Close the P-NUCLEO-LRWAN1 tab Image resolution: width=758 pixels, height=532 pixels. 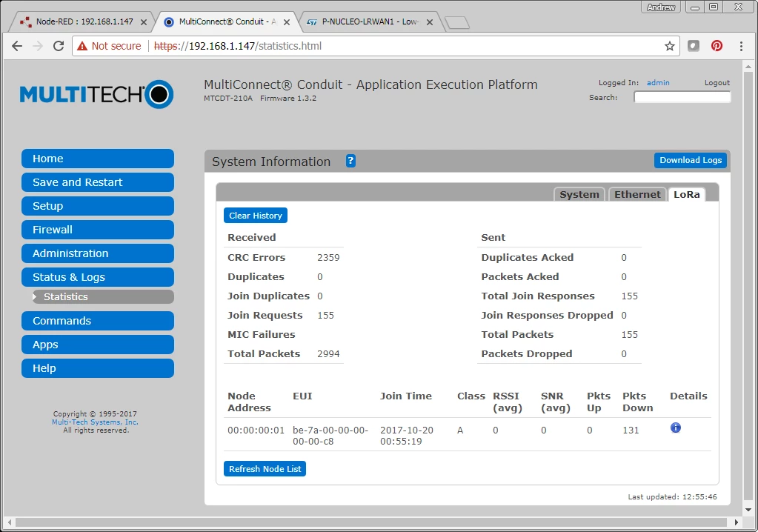[x=429, y=22]
